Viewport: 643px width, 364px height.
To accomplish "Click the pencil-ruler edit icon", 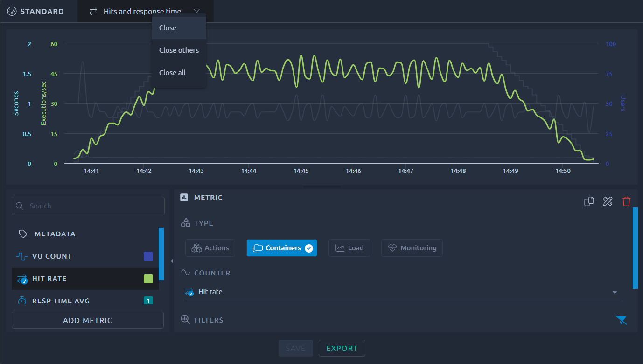I will (608, 201).
